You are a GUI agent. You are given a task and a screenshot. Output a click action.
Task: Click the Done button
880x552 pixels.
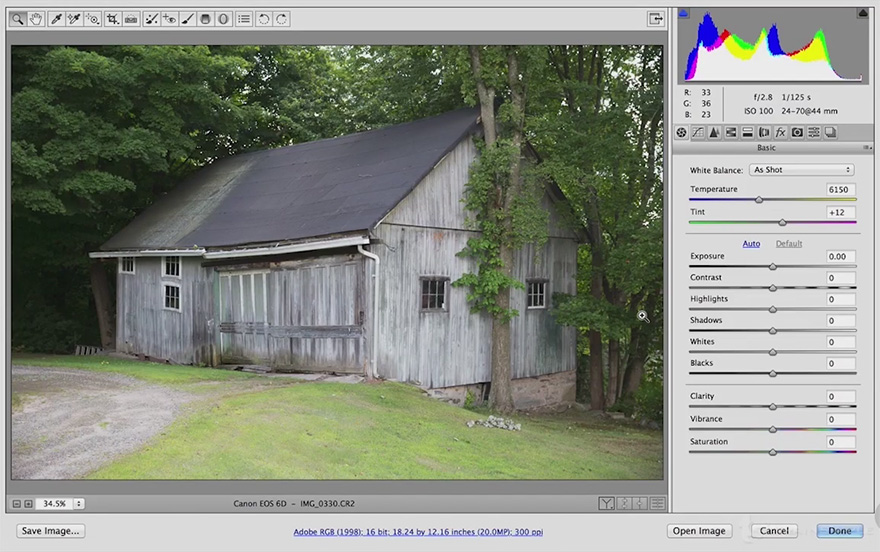tap(840, 531)
